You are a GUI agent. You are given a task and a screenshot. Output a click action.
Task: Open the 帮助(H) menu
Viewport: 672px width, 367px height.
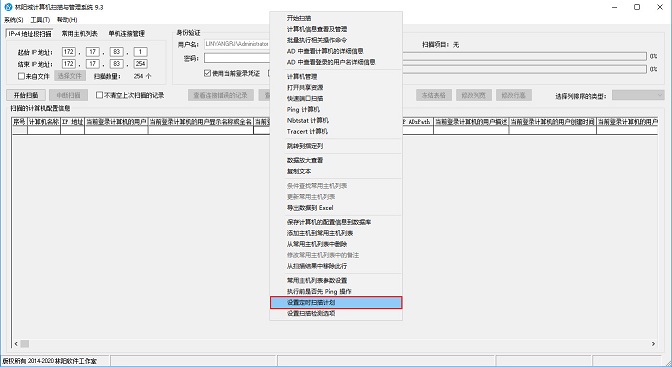pyautogui.click(x=67, y=20)
